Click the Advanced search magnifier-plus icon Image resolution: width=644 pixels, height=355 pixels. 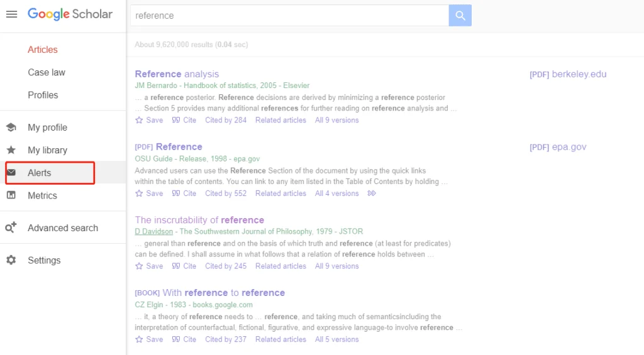[11, 227]
